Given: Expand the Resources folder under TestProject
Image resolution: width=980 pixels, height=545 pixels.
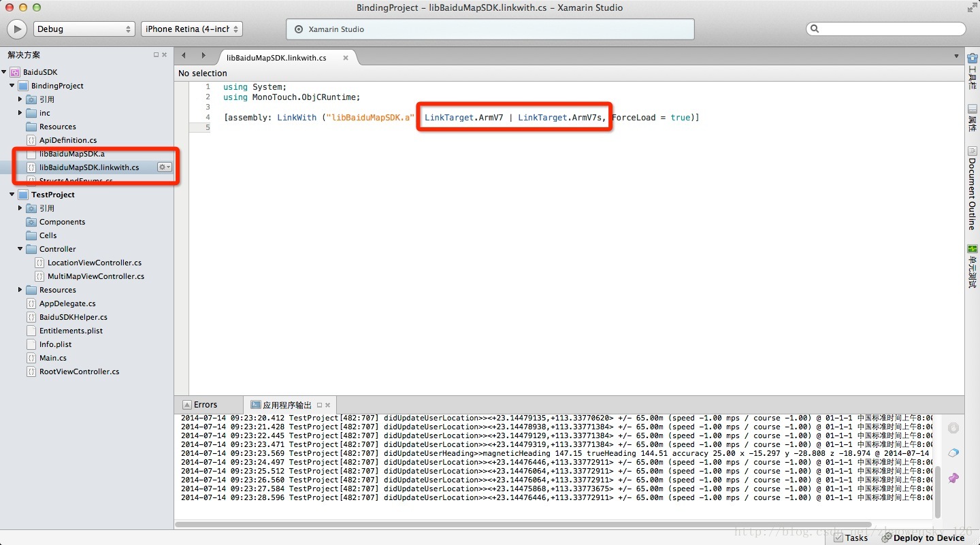Looking at the screenshot, I should pyautogui.click(x=20, y=290).
